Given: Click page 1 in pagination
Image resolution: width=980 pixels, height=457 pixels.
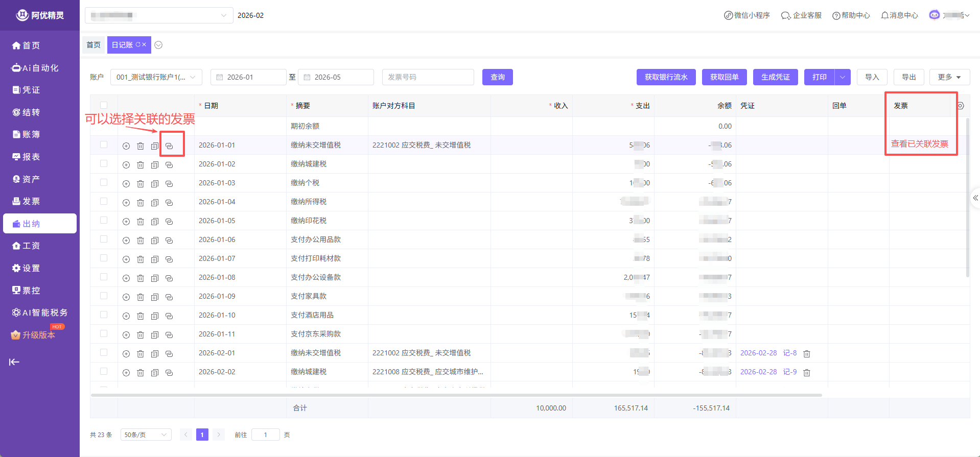Looking at the screenshot, I should [x=202, y=435].
